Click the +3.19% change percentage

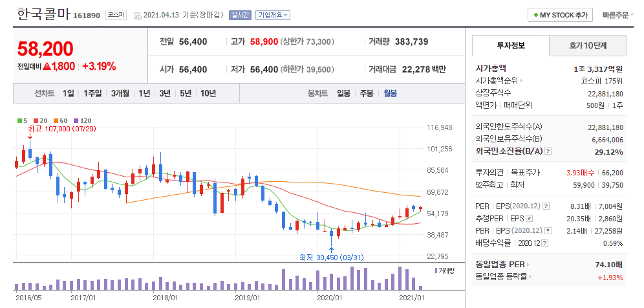tap(99, 66)
